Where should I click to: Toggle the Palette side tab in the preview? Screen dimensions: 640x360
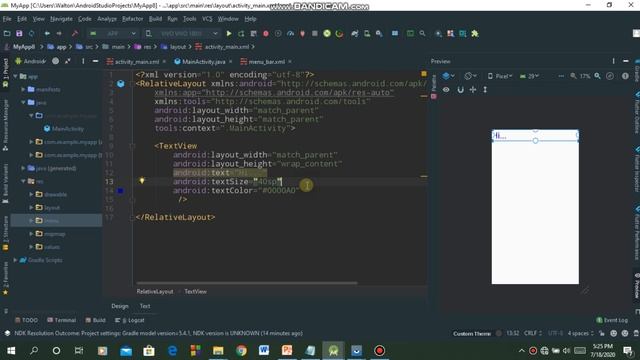(433, 87)
